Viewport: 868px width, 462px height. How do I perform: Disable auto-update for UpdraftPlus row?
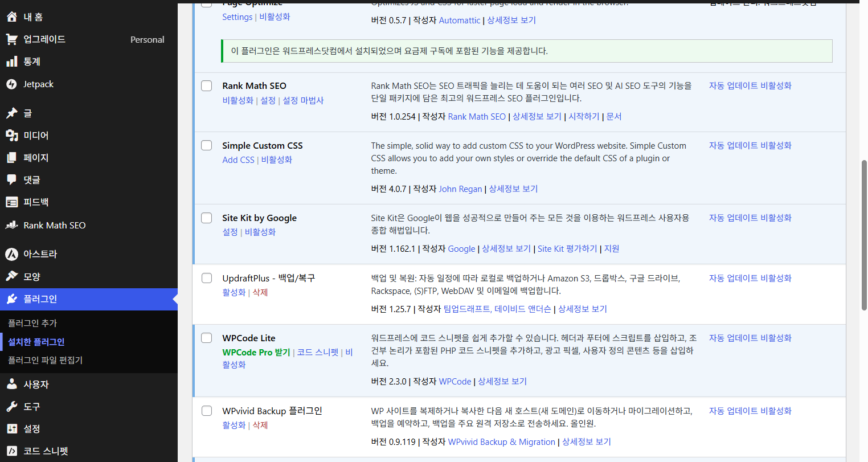point(750,278)
